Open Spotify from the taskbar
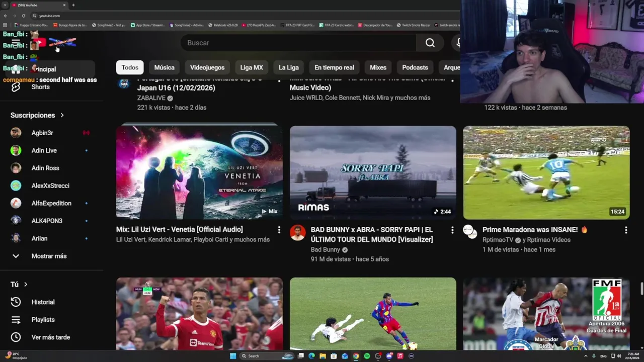 click(367, 356)
